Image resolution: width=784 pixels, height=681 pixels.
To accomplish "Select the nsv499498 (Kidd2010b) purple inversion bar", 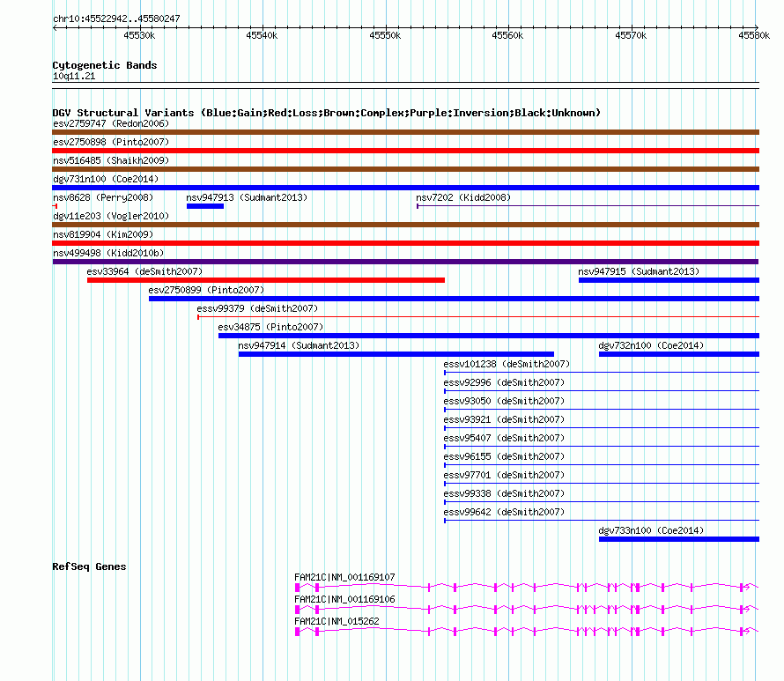I will point(405,262).
